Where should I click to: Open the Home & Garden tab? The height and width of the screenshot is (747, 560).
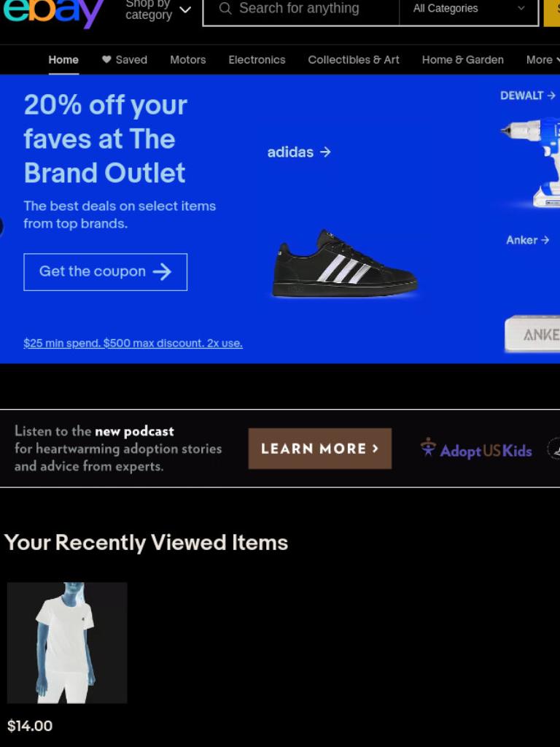(462, 60)
